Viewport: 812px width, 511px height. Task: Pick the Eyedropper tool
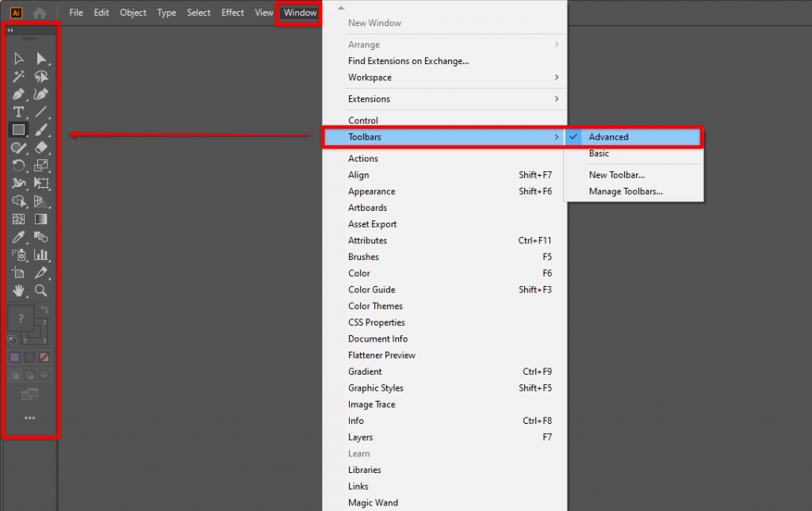click(19, 235)
